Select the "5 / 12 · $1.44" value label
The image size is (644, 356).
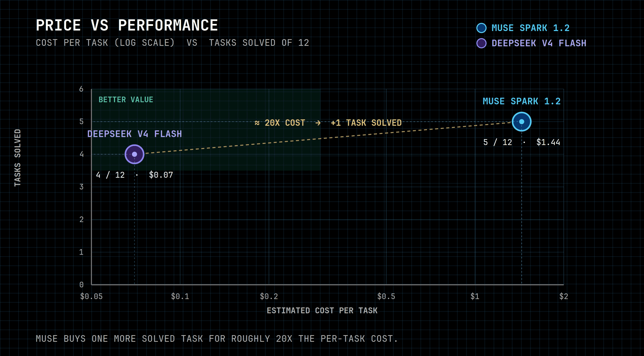coord(522,142)
